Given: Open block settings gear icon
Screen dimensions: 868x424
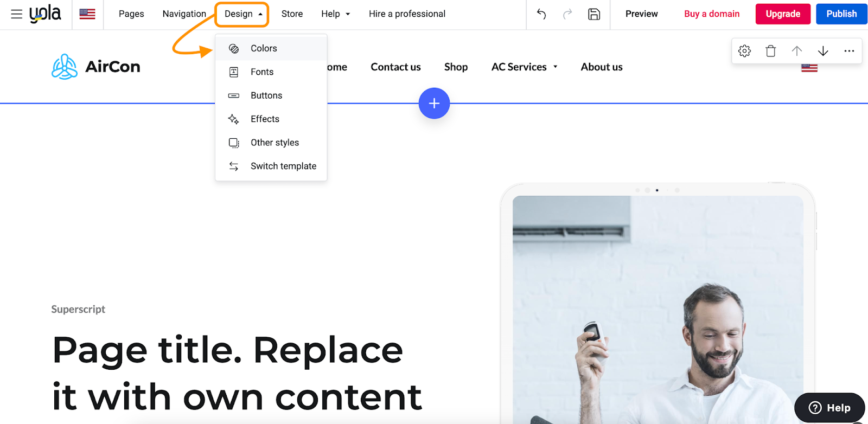Looking at the screenshot, I should tap(744, 51).
